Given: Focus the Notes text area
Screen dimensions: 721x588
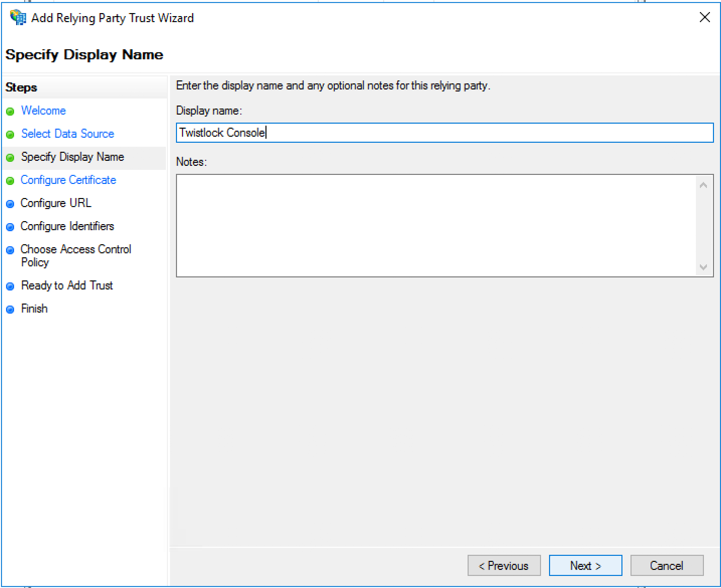Looking at the screenshot, I should (x=436, y=226).
